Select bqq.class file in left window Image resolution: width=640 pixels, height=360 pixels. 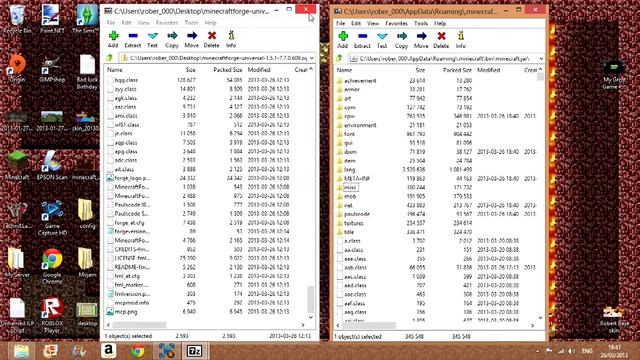[126, 80]
